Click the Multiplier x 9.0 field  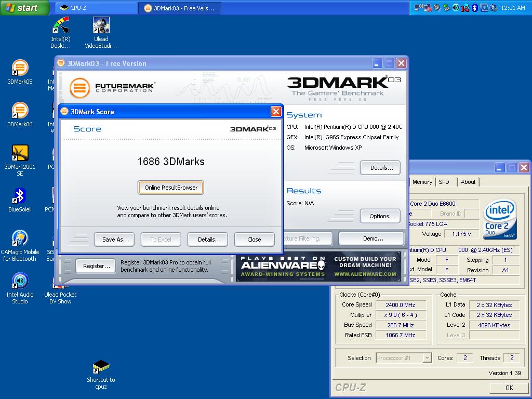[x=401, y=315]
